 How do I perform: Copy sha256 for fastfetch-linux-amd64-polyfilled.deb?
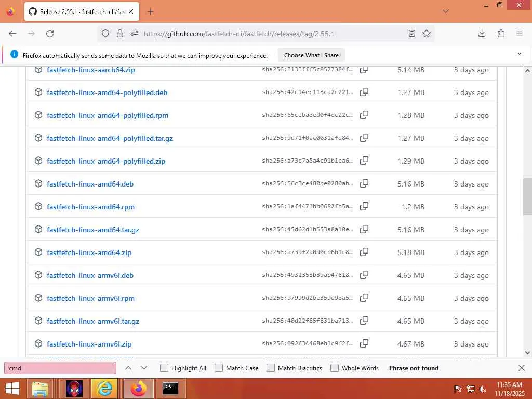364,92
